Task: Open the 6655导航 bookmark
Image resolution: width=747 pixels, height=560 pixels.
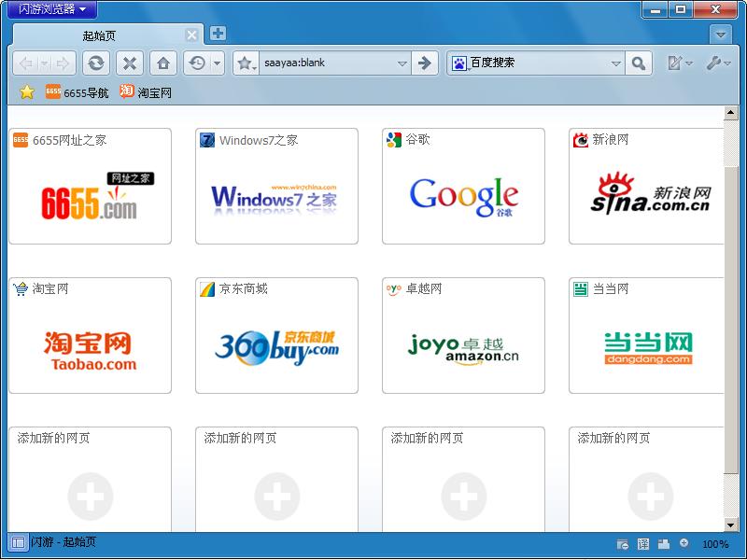Action: point(78,91)
